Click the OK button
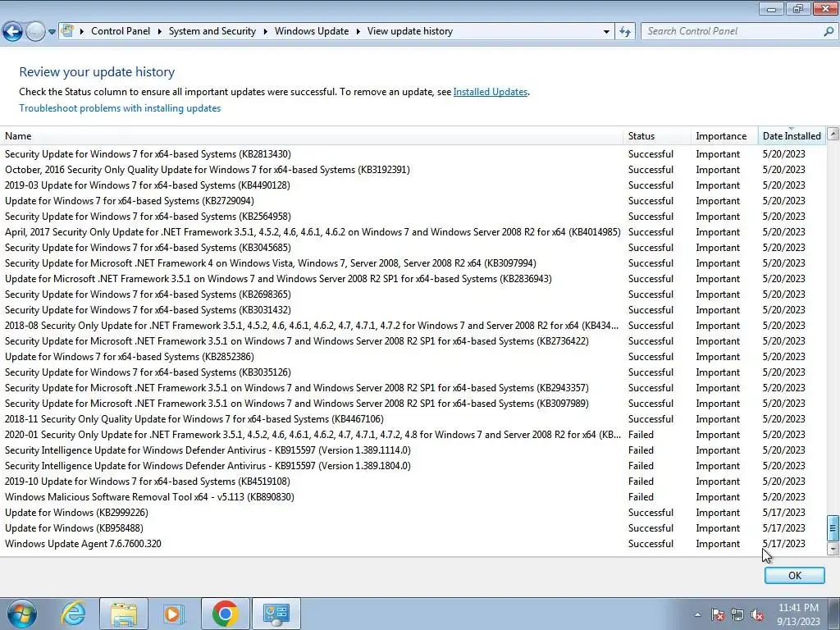The height and width of the screenshot is (630, 840). click(x=794, y=575)
